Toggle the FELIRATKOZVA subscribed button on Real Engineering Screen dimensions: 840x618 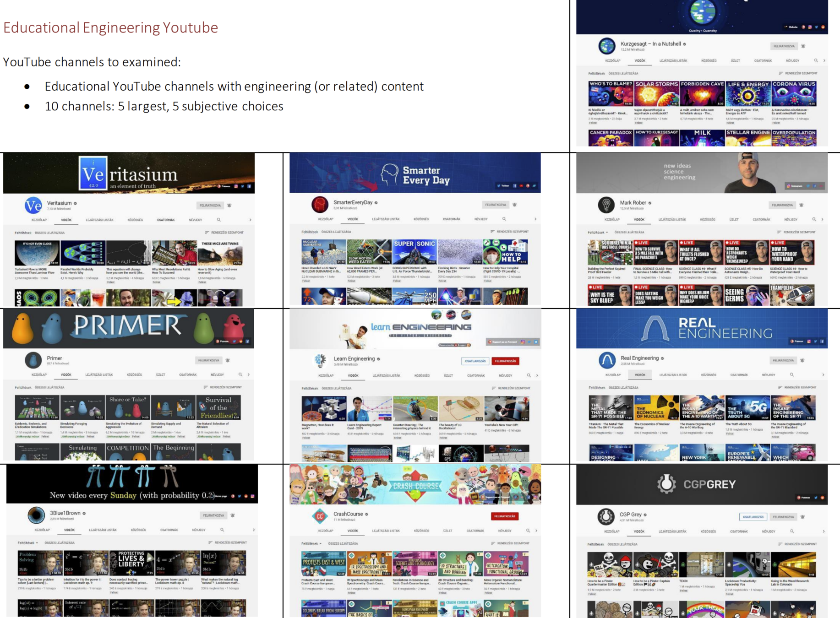coord(783,360)
